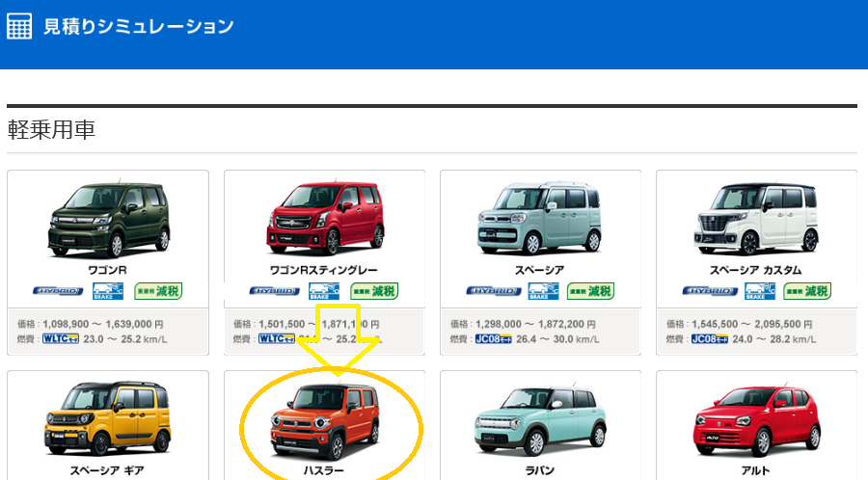
Task: Open the ハスラー model name link
Action: pos(324,470)
